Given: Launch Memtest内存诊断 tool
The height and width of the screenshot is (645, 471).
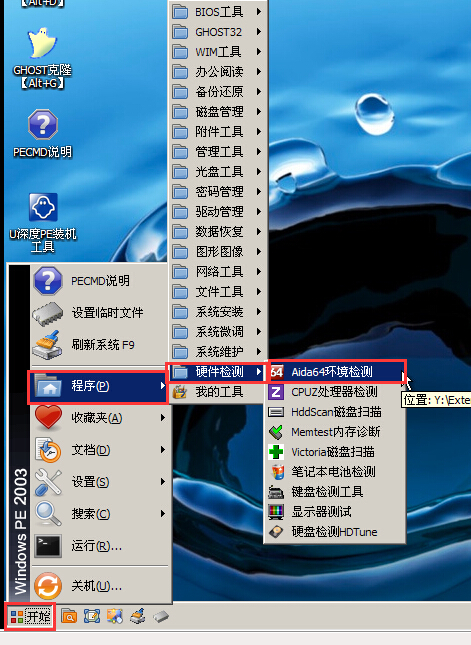Looking at the screenshot, I should tap(334, 432).
